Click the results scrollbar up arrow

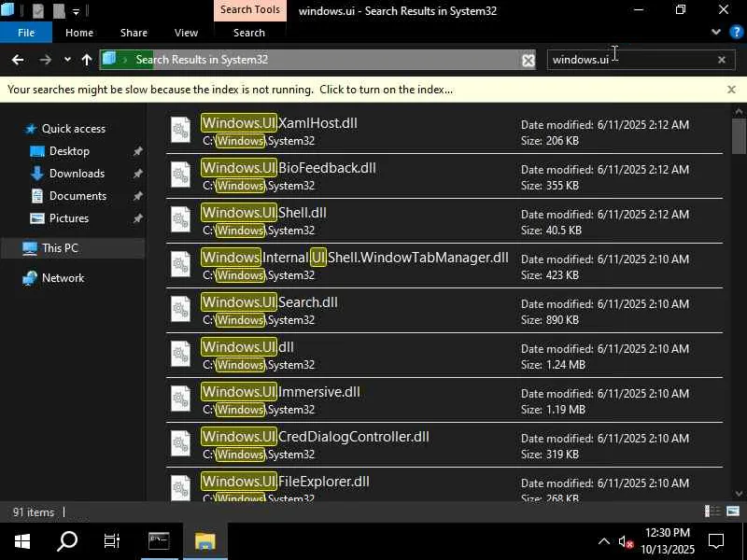click(x=739, y=111)
